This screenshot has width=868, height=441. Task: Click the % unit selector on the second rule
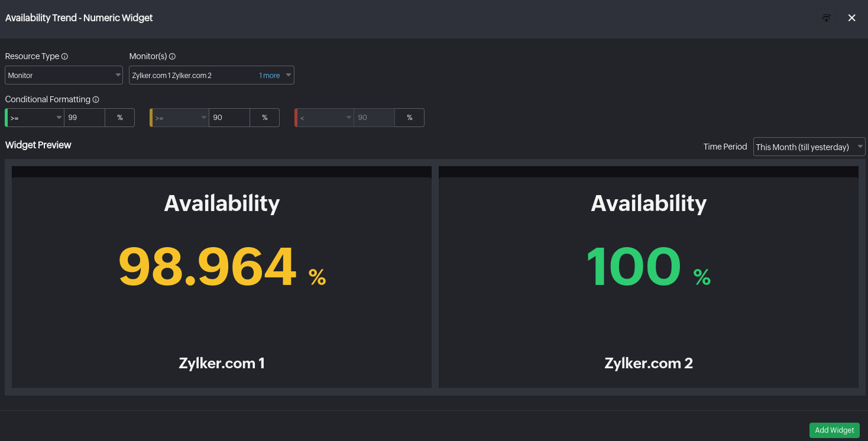pyautogui.click(x=264, y=117)
